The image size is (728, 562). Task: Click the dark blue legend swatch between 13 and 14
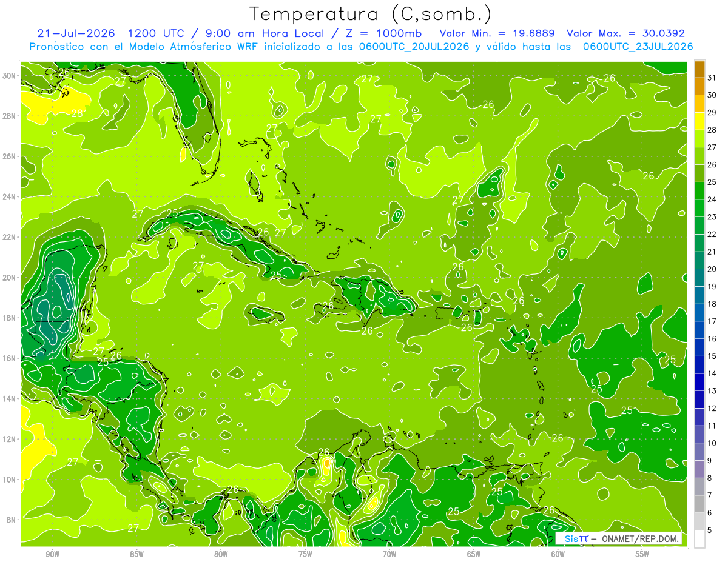[699, 382]
